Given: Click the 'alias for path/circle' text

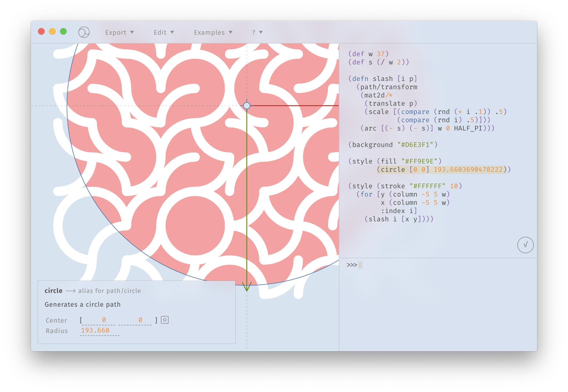Looking at the screenshot, I should (x=109, y=291).
